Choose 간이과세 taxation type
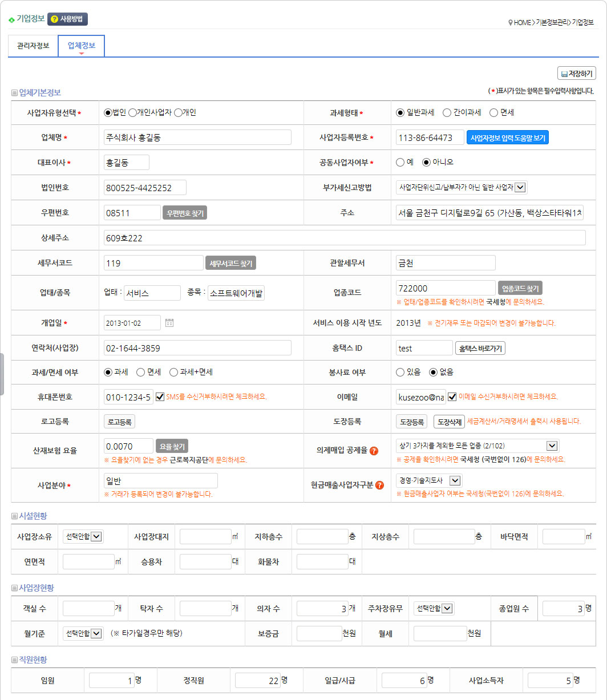Image resolution: width=607 pixels, height=700 pixels. pyautogui.click(x=447, y=112)
